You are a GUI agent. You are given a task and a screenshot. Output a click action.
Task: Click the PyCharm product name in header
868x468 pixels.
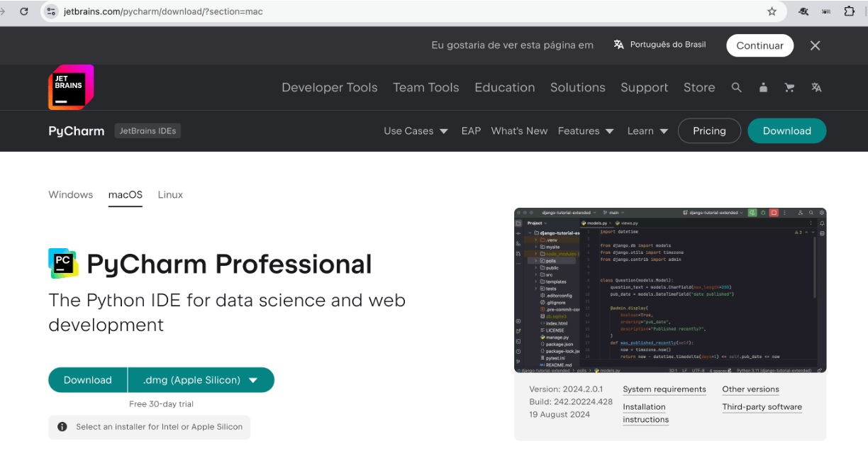pos(77,131)
